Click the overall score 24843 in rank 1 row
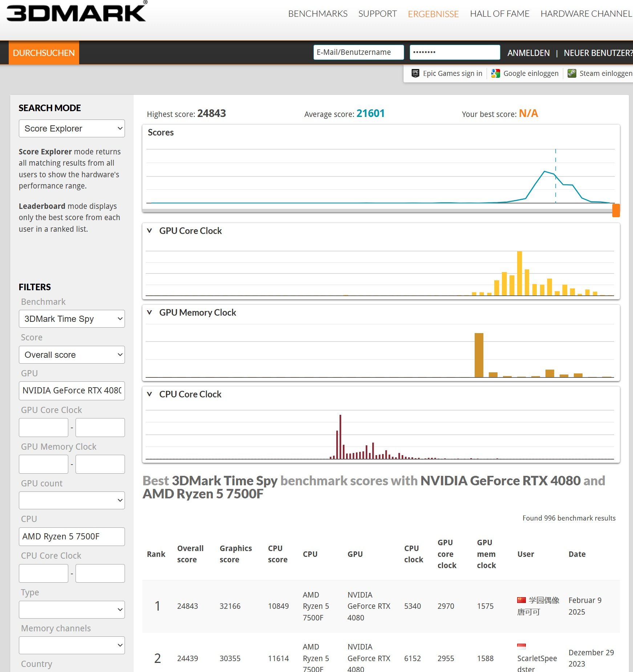This screenshot has height=672, width=633. (x=187, y=606)
